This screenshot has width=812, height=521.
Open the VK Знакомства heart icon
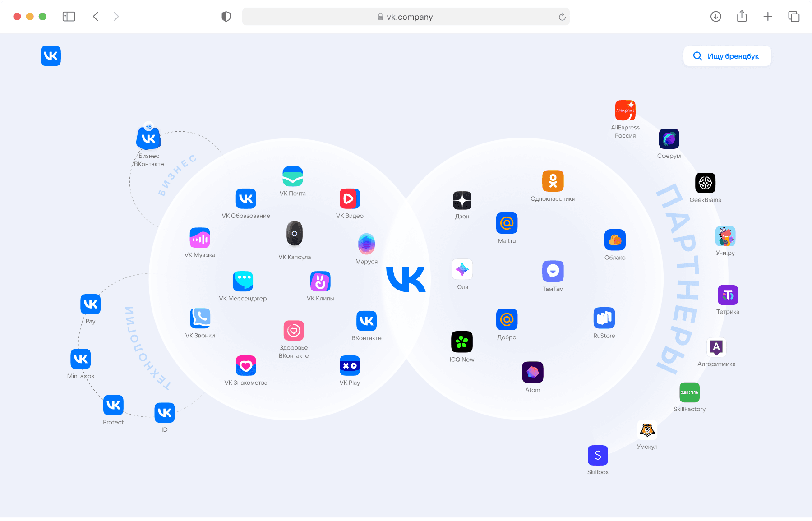246,365
